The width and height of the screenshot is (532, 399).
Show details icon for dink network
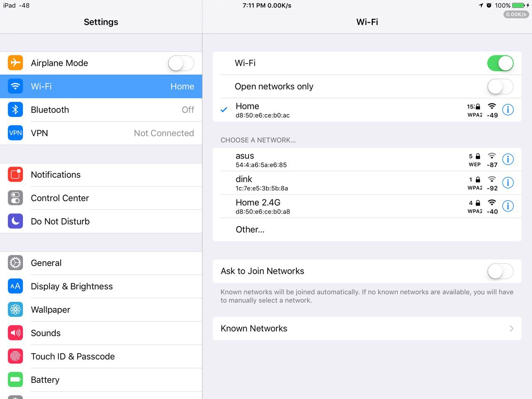[508, 182]
